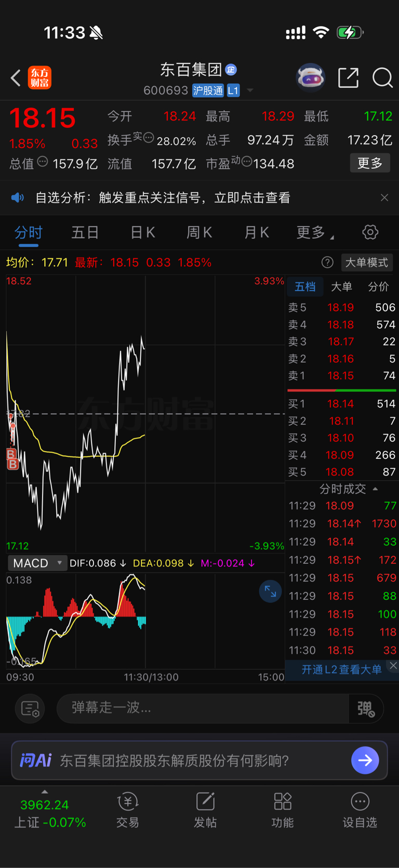
Task: Tap the 卖5 row at 18.19
Action: [342, 307]
